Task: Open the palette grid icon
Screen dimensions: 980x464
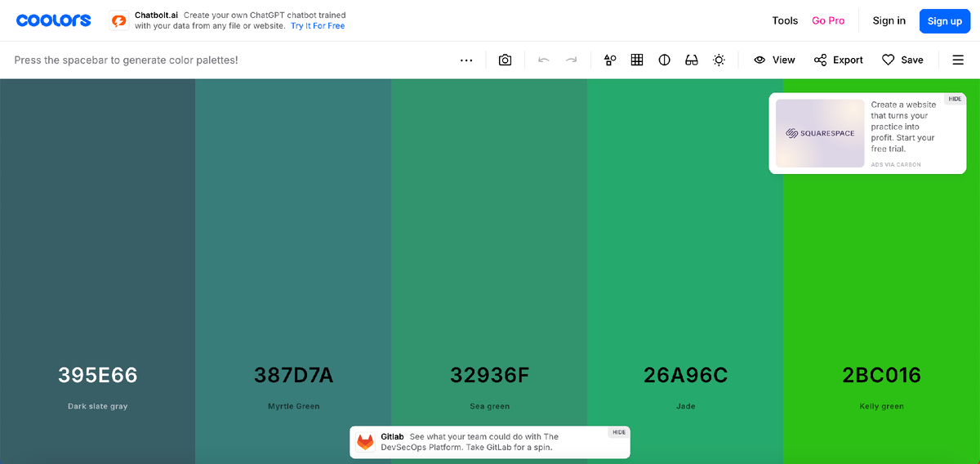Action: (637, 60)
